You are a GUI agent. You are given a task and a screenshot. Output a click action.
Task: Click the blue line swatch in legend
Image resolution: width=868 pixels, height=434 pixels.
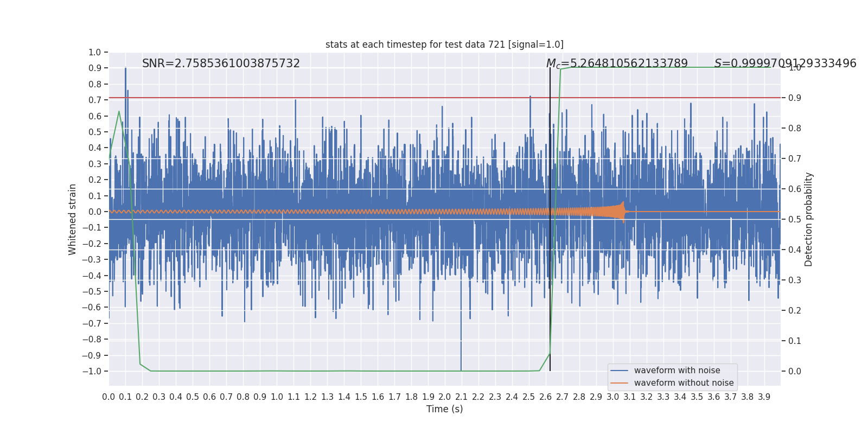tap(620, 371)
